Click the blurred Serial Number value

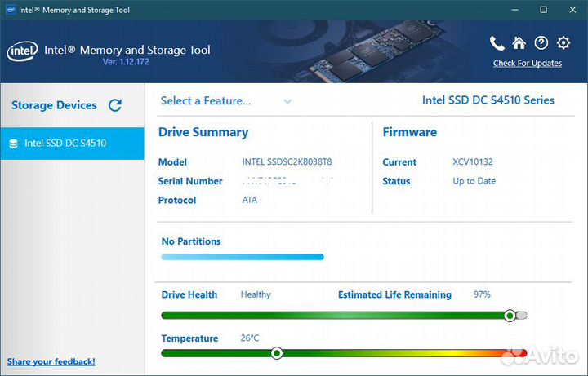click(287, 181)
